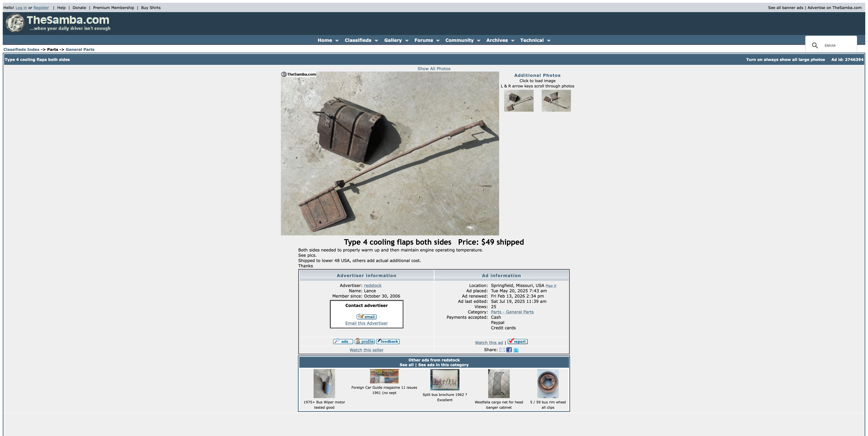Screen dimensions: 868x436
Task: Open the Forums menu item
Action: pos(424,40)
